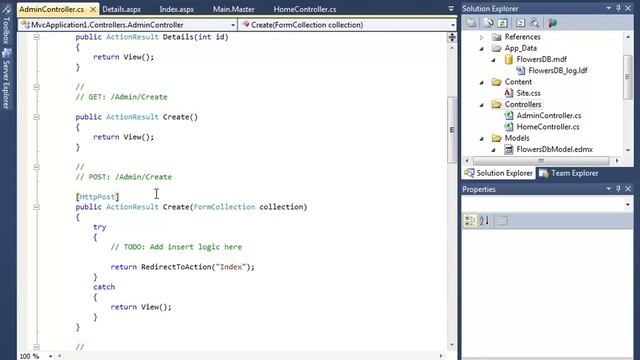The height and width of the screenshot is (360, 640).
Task: Click the View Code toolbar icon
Action: (520, 23)
